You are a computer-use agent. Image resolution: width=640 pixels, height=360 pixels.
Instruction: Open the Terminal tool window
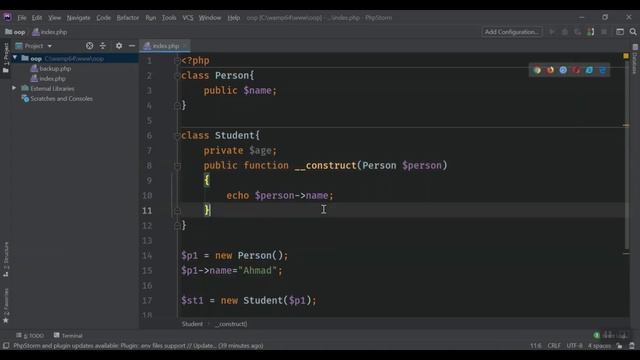click(x=68, y=336)
